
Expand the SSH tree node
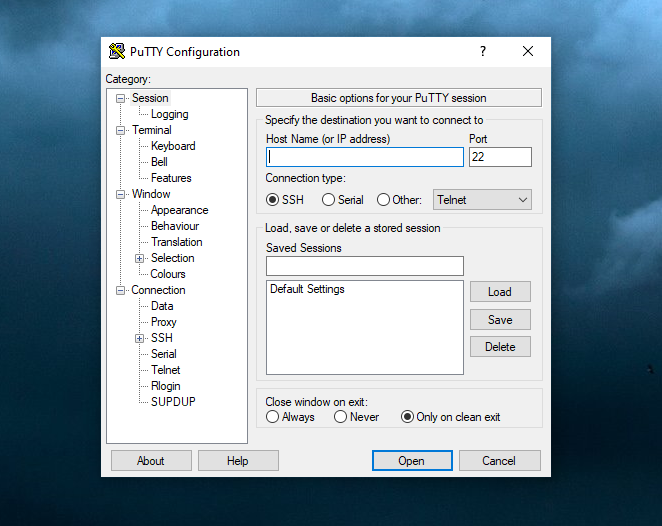139,339
